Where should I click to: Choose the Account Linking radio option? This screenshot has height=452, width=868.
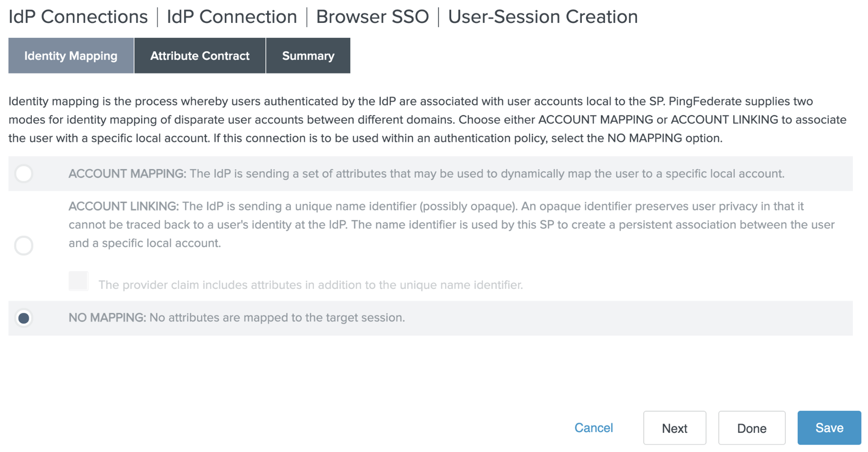point(24,245)
